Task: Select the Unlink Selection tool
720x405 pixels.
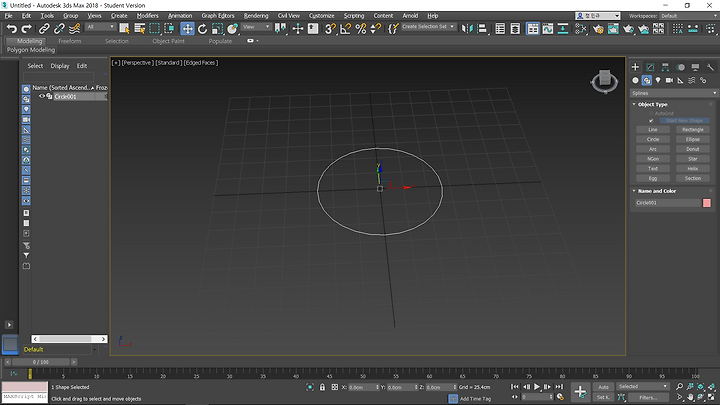Action: click(x=59, y=29)
